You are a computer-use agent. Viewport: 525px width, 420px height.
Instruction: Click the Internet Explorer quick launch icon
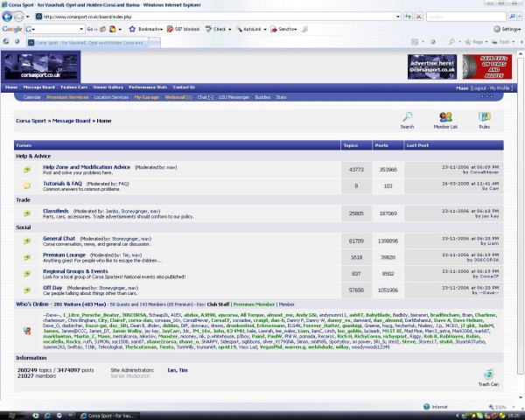click(x=47, y=416)
